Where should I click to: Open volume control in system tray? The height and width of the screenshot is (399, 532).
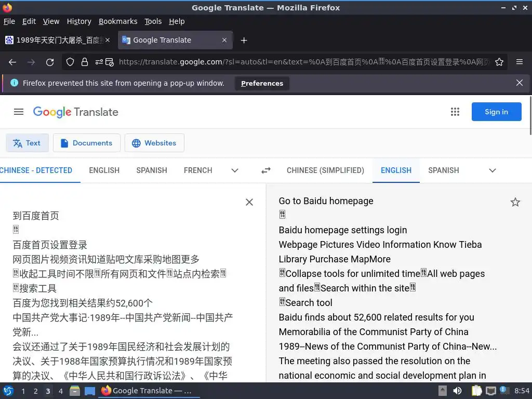click(x=457, y=391)
